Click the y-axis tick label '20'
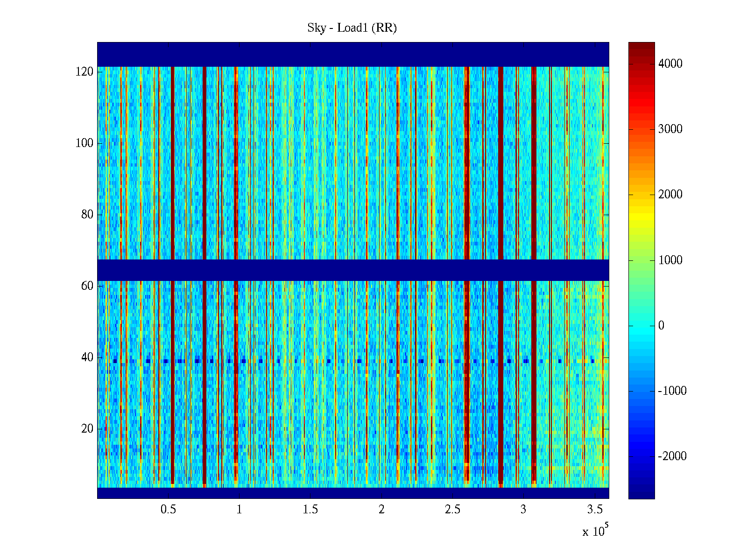 87,429
